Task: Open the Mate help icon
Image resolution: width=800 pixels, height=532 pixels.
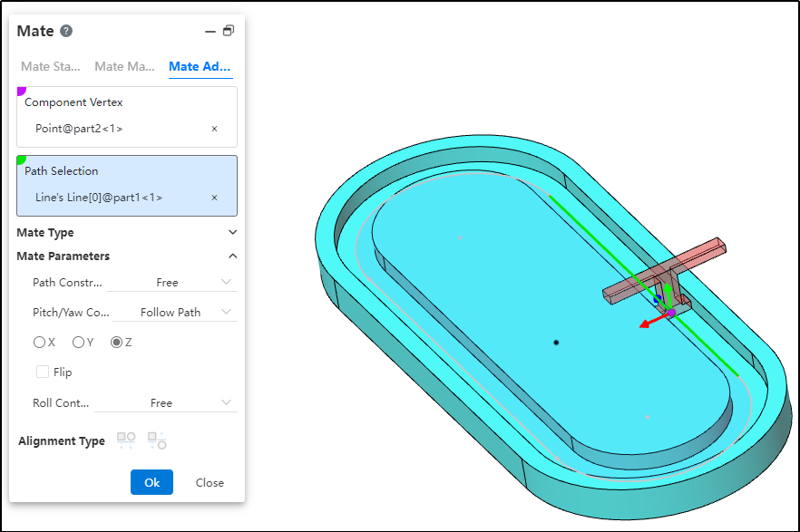Action: [x=66, y=31]
